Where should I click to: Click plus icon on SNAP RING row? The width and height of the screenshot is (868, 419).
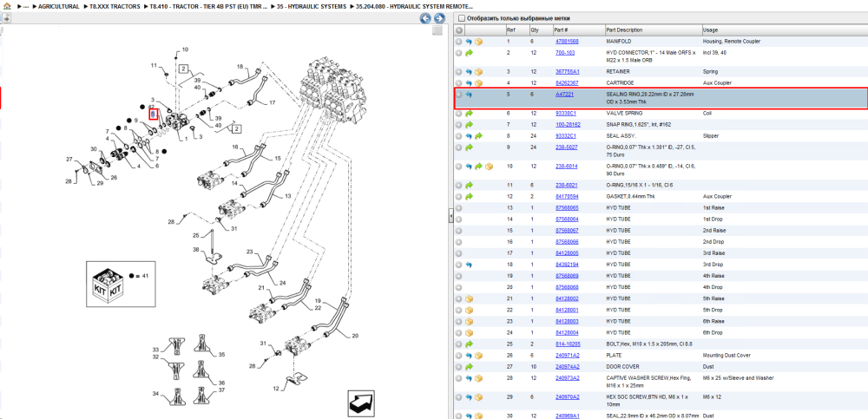click(458, 125)
